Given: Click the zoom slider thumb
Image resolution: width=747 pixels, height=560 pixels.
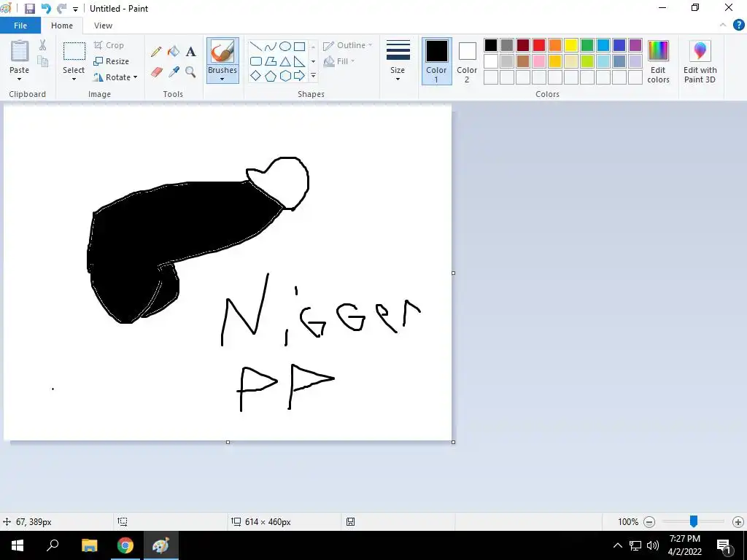Looking at the screenshot, I should click(x=694, y=521).
